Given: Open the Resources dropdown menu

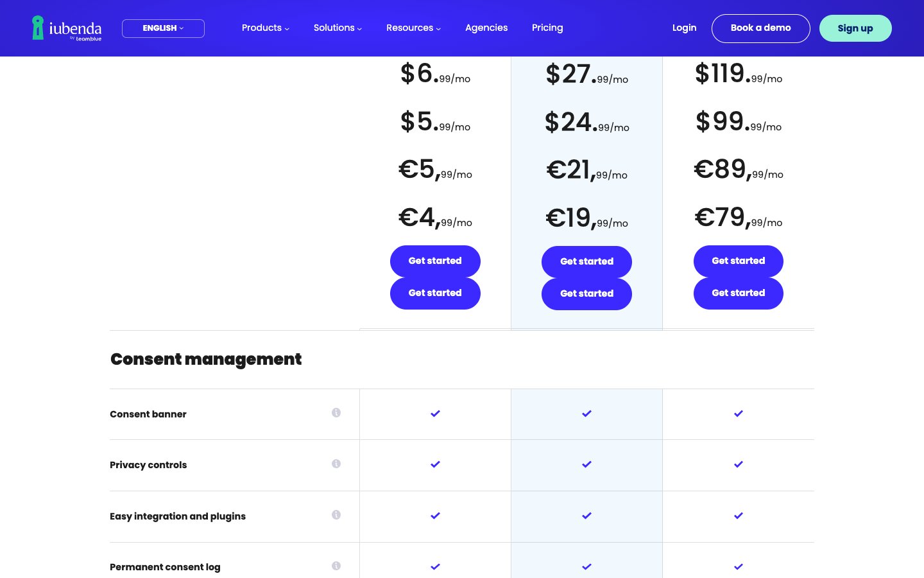Looking at the screenshot, I should click(413, 28).
